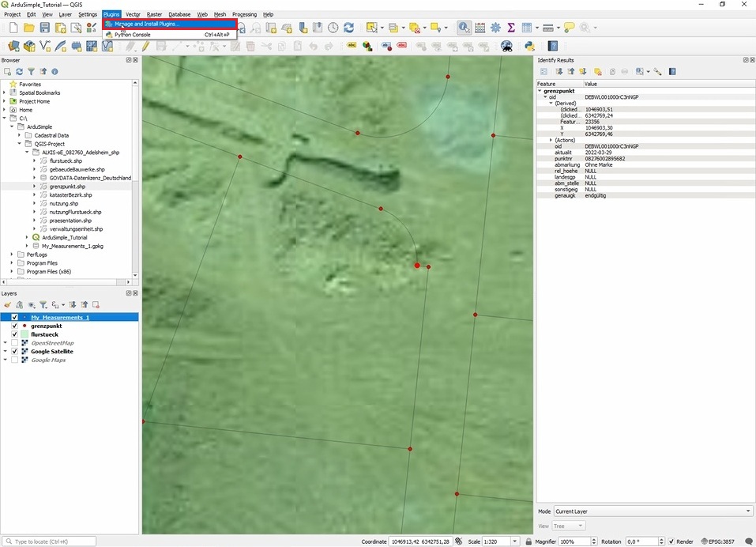
Task: Click the EPSG:3857 CRS button
Action: 719,541
